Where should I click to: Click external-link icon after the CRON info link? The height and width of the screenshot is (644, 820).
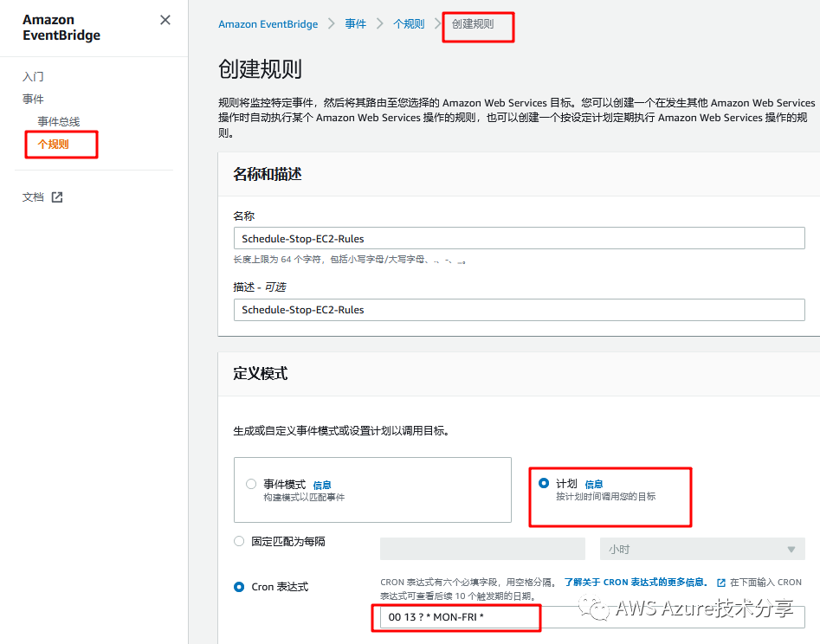pyautogui.click(x=720, y=583)
